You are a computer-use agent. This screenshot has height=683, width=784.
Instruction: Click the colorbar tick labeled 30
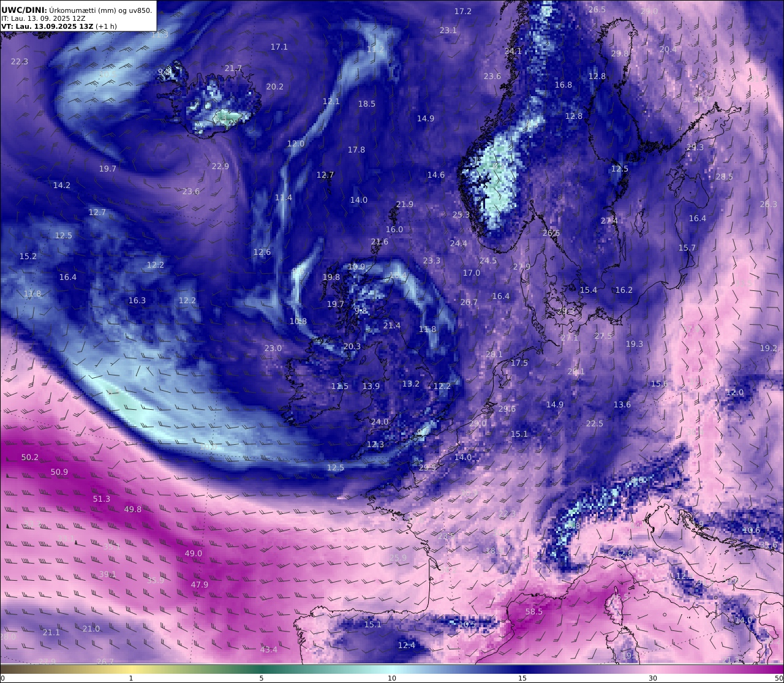pos(653,678)
